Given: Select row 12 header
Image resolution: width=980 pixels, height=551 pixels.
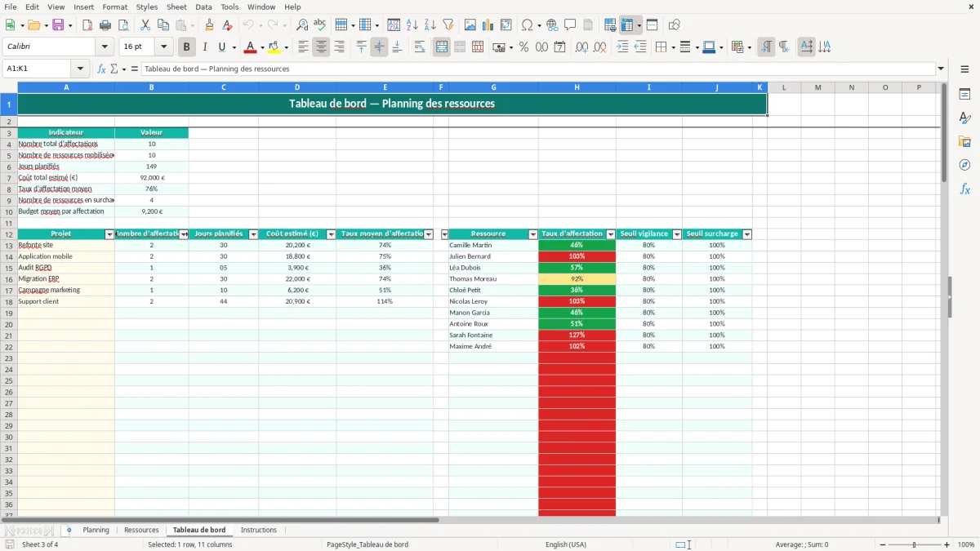Looking at the screenshot, I should click(9, 234).
